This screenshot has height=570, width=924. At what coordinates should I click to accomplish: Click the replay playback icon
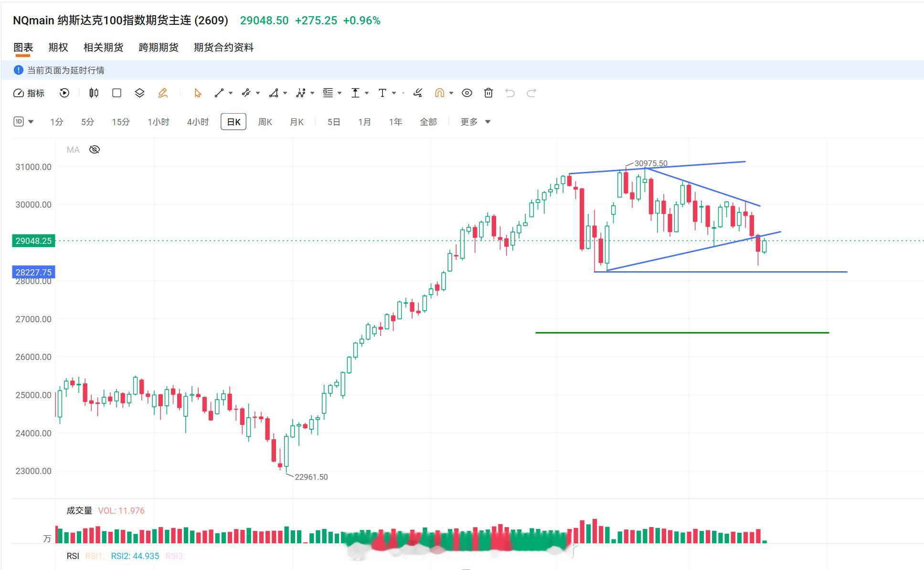(x=64, y=93)
